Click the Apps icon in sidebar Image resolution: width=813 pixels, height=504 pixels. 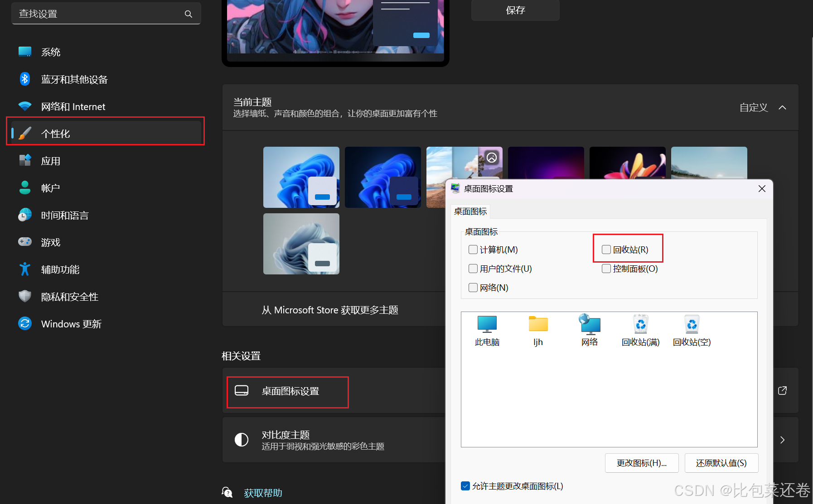point(25,160)
